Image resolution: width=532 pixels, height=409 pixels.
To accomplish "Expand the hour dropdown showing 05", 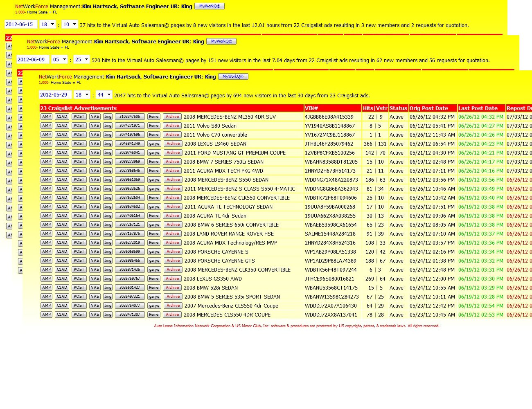I will point(60,60).
